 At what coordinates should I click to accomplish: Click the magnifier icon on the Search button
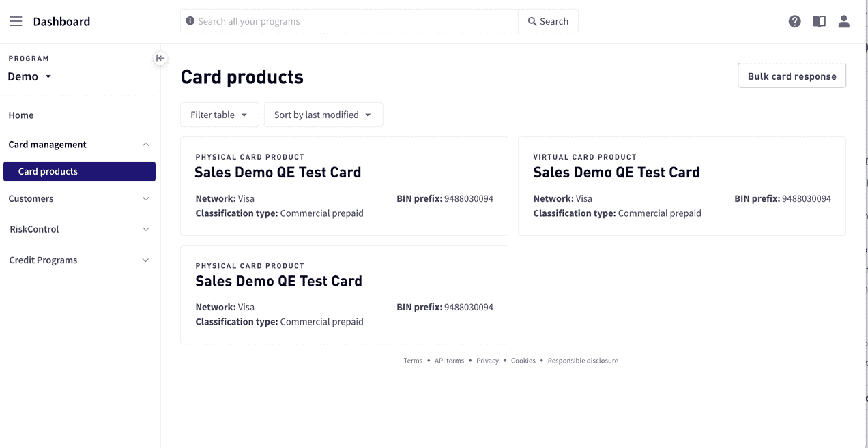coord(533,21)
